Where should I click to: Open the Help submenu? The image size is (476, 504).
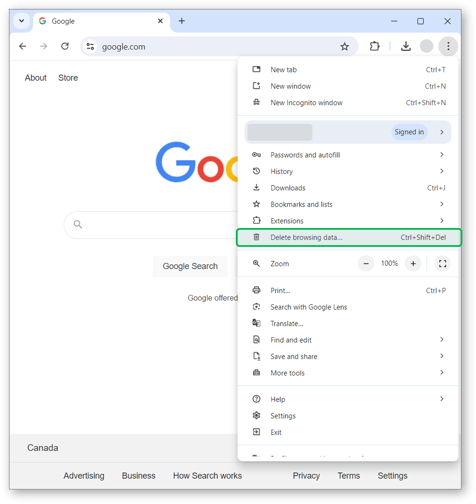coord(348,399)
